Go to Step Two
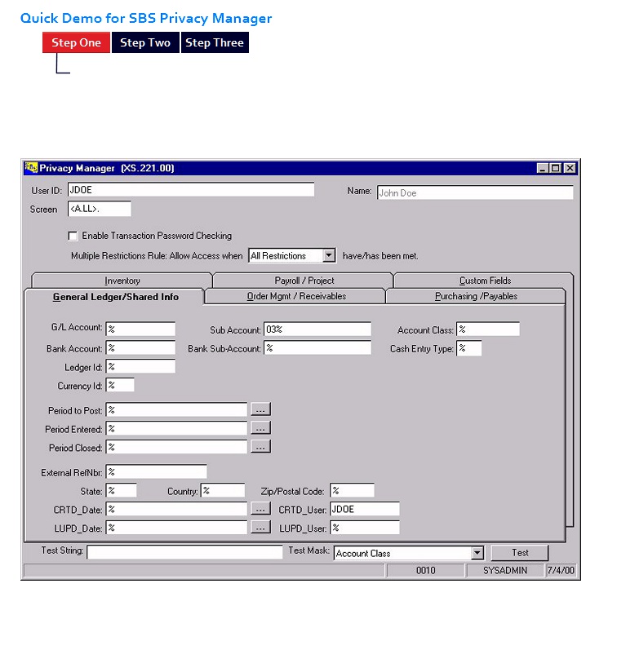The height and width of the screenshot is (672, 617). [145, 42]
